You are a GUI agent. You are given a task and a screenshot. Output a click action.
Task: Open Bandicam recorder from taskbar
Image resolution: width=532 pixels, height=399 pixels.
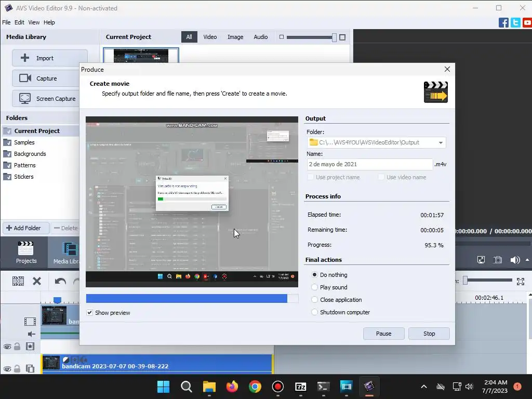(x=278, y=387)
